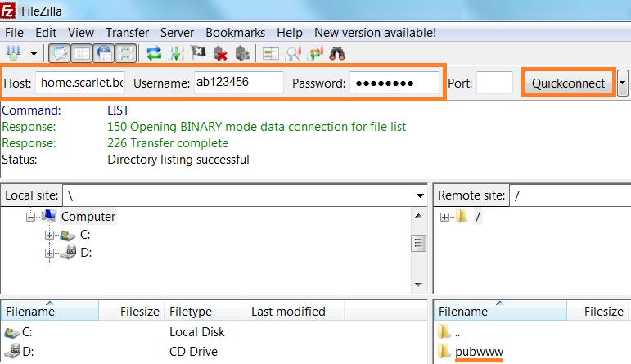Image resolution: width=631 pixels, height=364 pixels.
Task: Toggle the local directory tree view
Action: pyautogui.click(x=82, y=53)
